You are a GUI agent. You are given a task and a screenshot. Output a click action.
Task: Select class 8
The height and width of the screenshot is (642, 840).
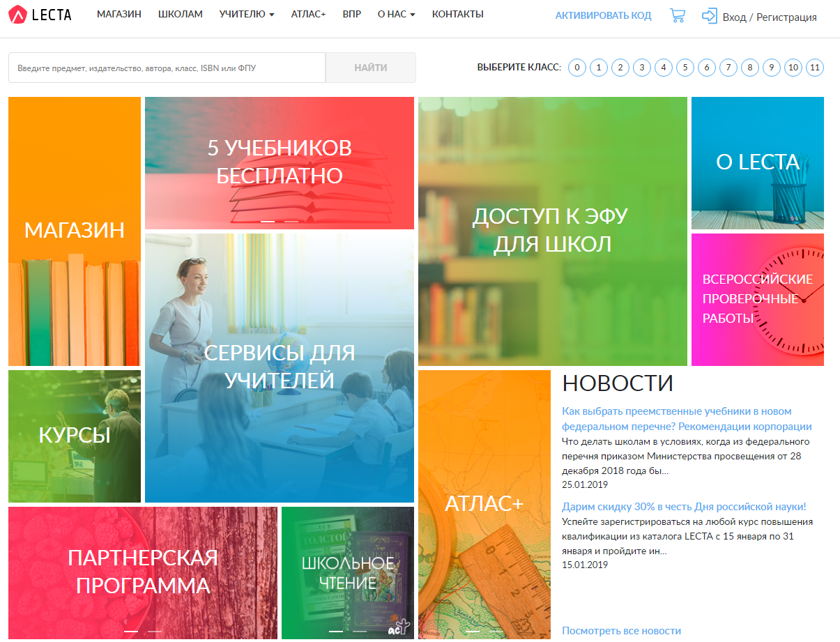(750, 68)
